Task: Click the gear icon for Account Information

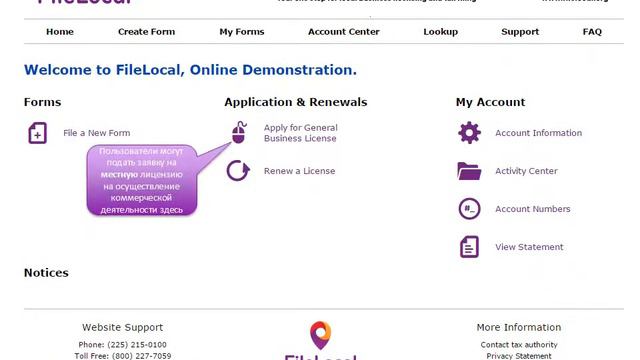Action: tap(469, 133)
